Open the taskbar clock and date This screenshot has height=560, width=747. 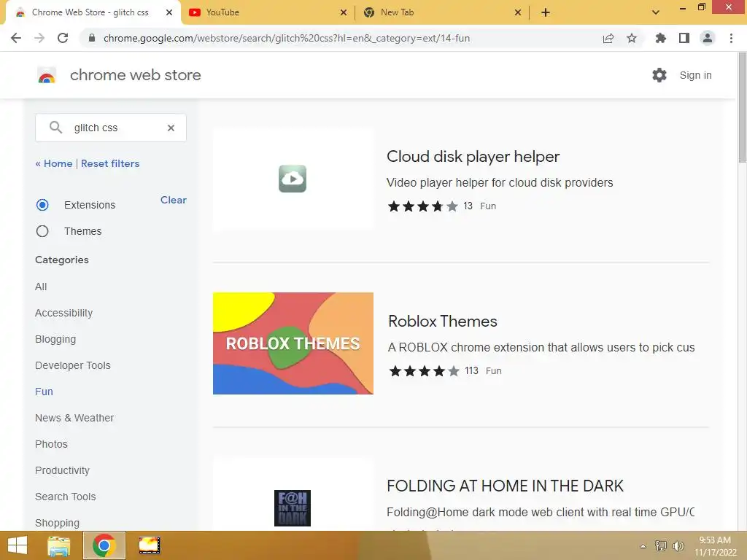coord(715,546)
